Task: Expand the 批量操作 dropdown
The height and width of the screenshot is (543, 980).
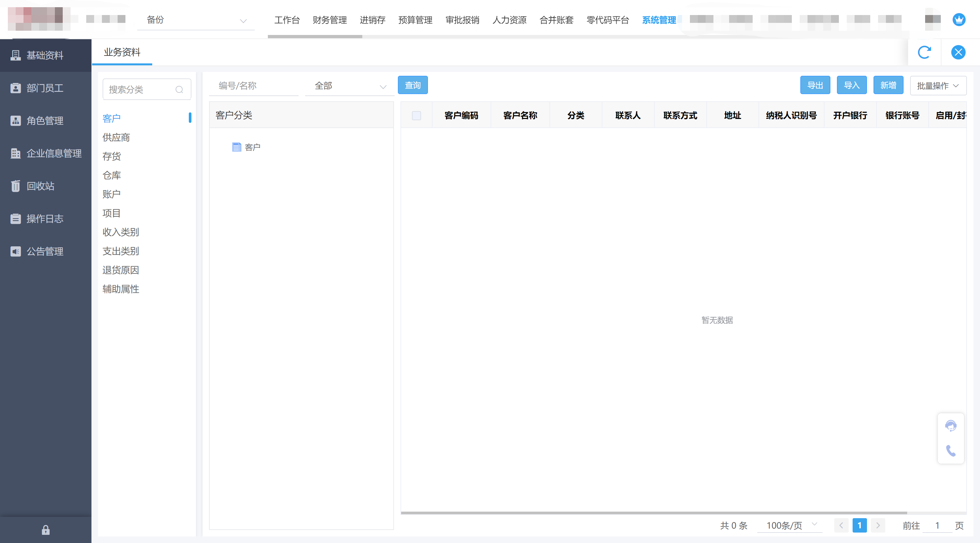Action: 938,86
